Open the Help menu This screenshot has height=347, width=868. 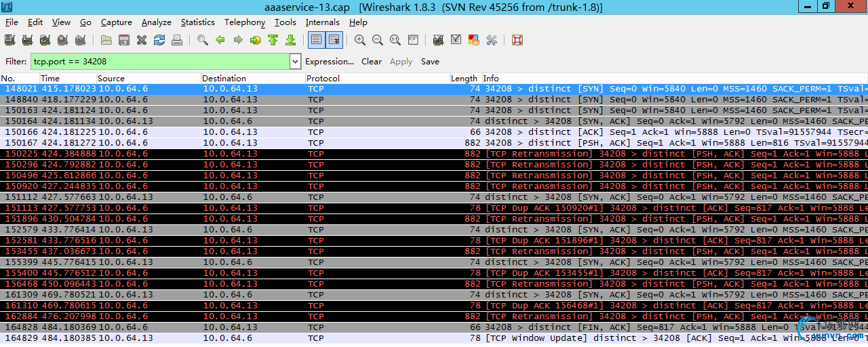358,22
